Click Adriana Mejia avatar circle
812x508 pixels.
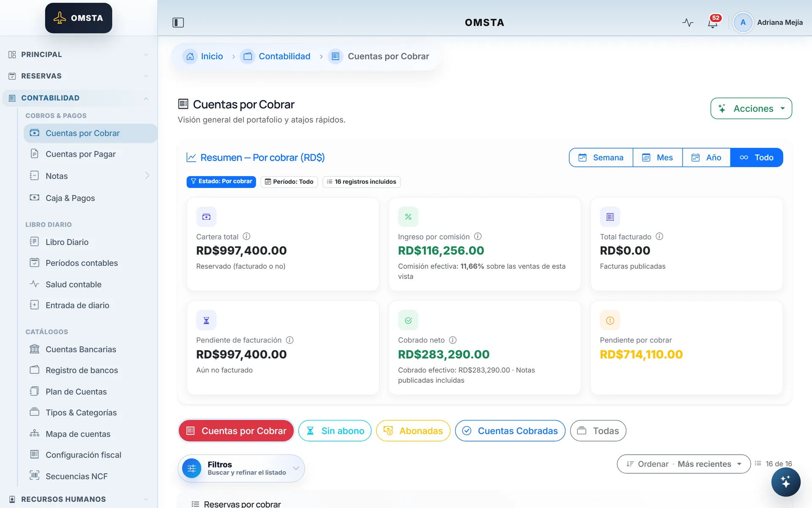click(743, 22)
